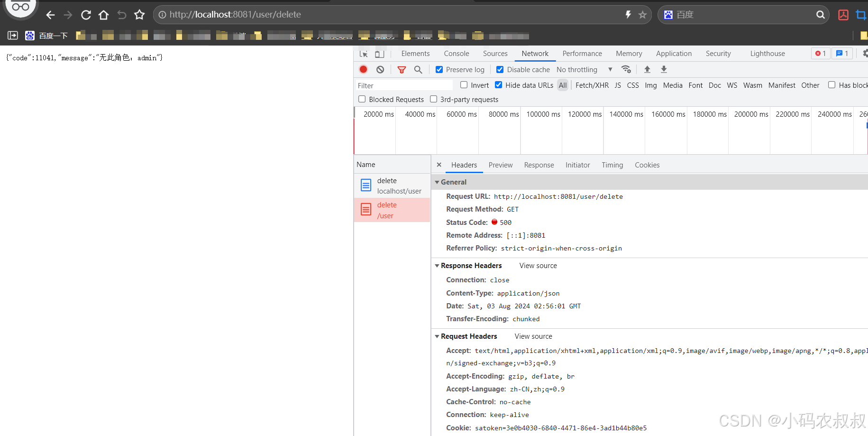Image resolution: width=868 pixels, height=436 pixels.
Task: Open the Response tab of the request
Action: tap(539, 165)
